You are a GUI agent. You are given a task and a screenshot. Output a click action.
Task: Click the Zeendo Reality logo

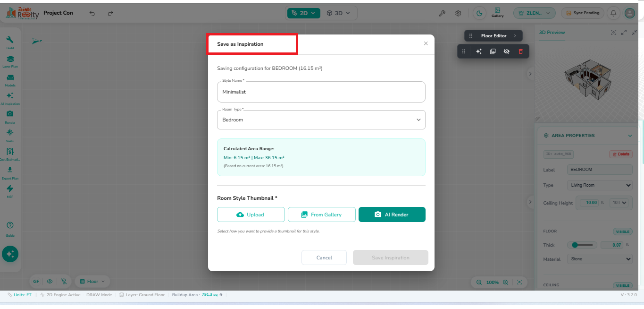(22, 13)
